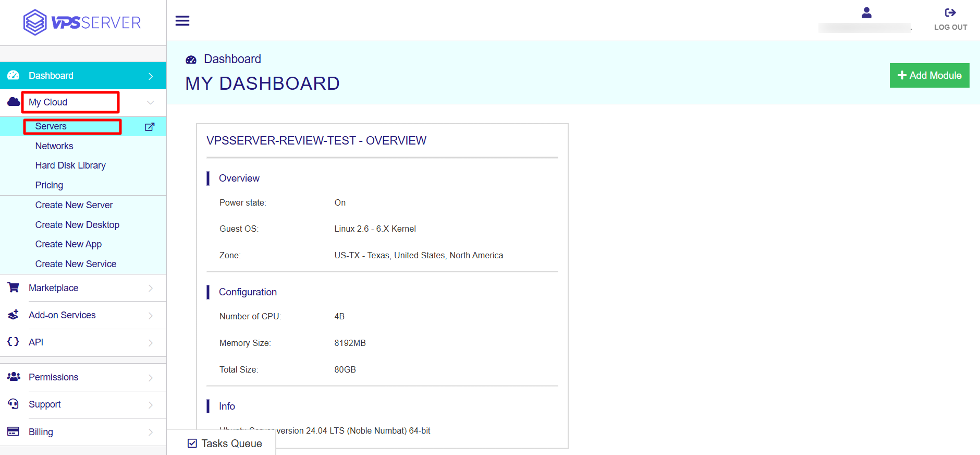The height and width of the screenshot is (455, 980).
Task: Open the API menu item
Action: (x=83, y=342)
